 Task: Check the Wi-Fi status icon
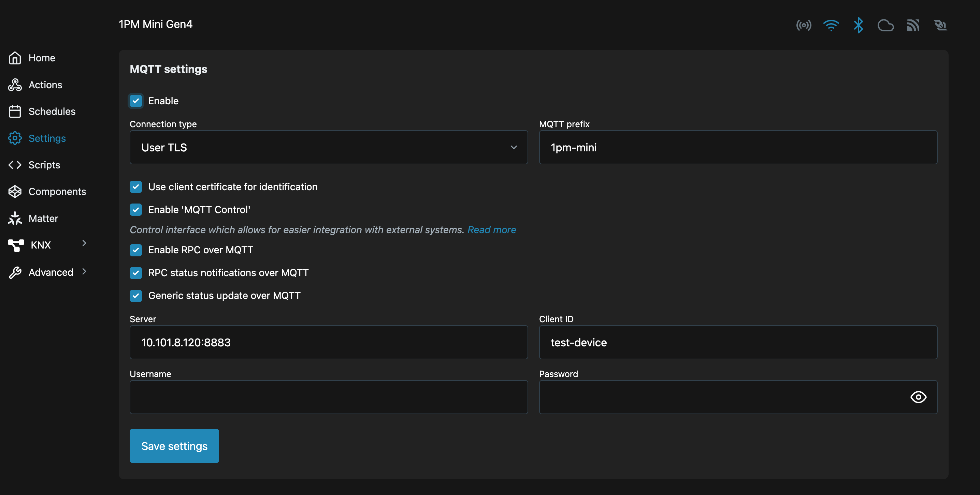[x=831, y=25]
